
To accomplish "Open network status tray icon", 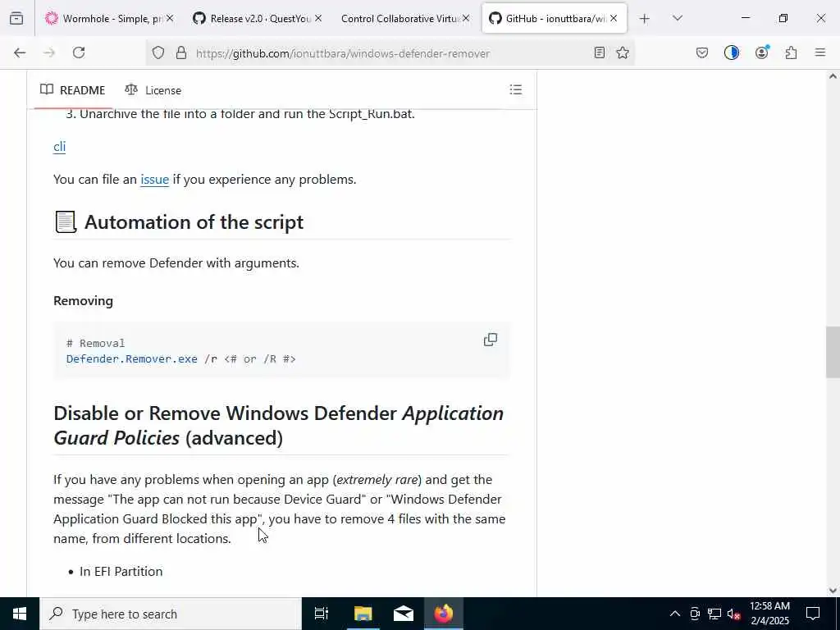I will point(714,614).
